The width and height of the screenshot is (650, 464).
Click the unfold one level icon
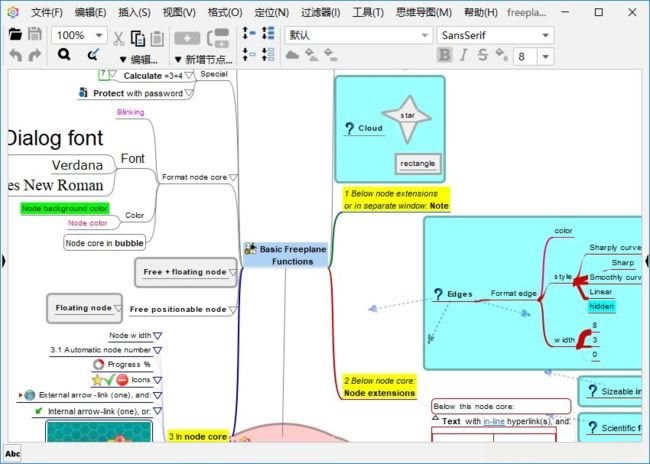(x=249, y=33)
